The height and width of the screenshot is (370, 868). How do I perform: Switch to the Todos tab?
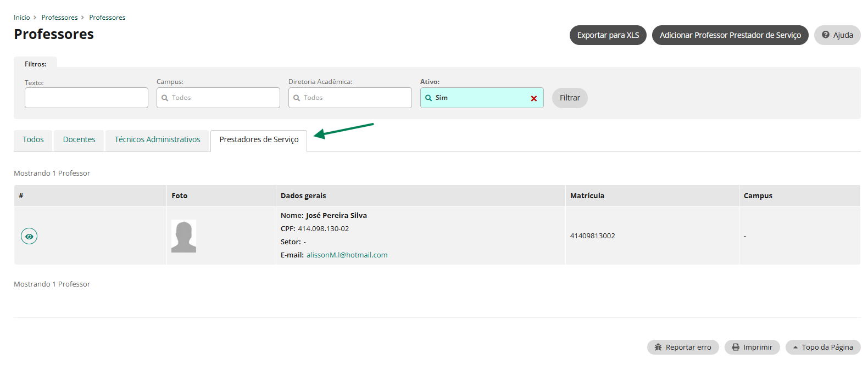[33, 140]
